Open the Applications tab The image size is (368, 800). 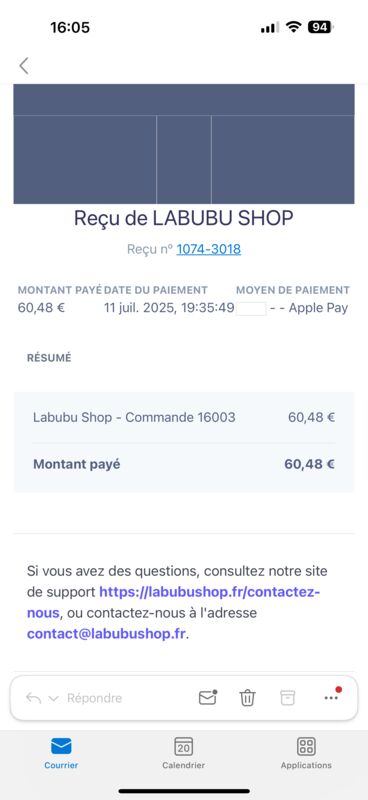click(x=306, y=753)
